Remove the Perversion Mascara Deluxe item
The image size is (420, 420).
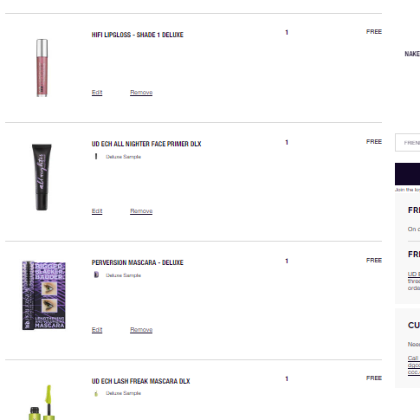click(x=141, y=330)
